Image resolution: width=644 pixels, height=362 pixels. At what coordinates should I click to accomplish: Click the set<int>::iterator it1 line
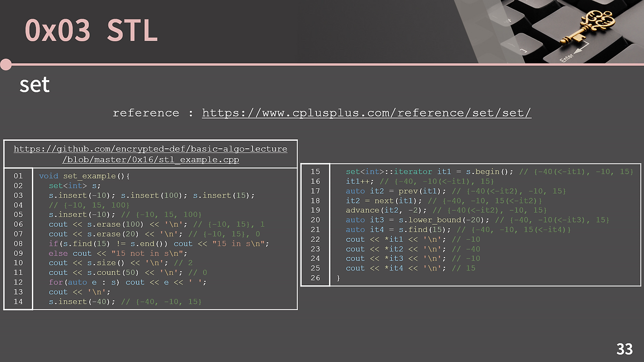[490, 171]
